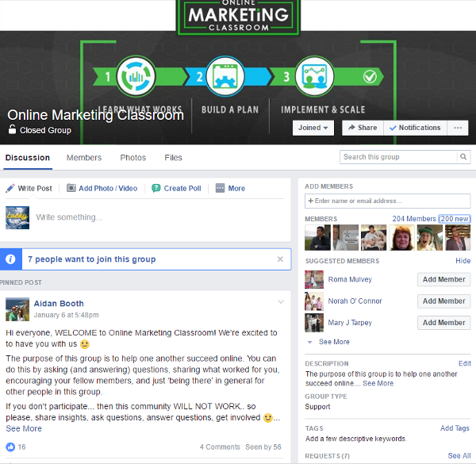Expand description with See More

click(378, 383)
